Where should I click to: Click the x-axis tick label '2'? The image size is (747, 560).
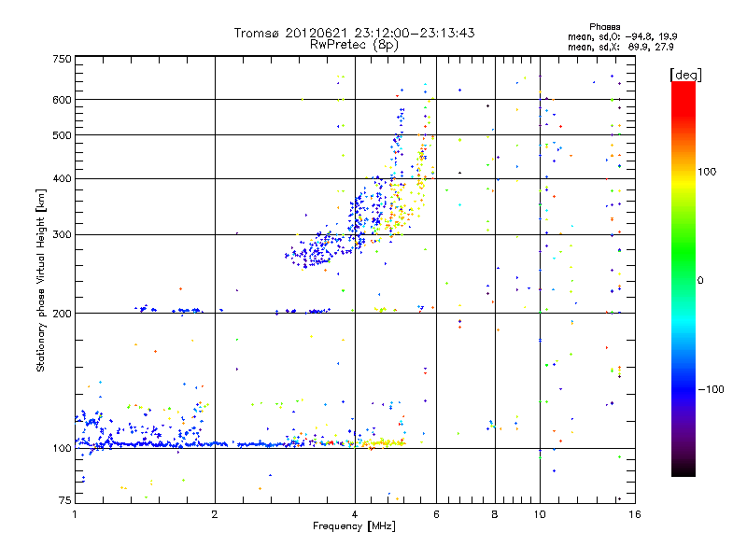click(215, 514)
